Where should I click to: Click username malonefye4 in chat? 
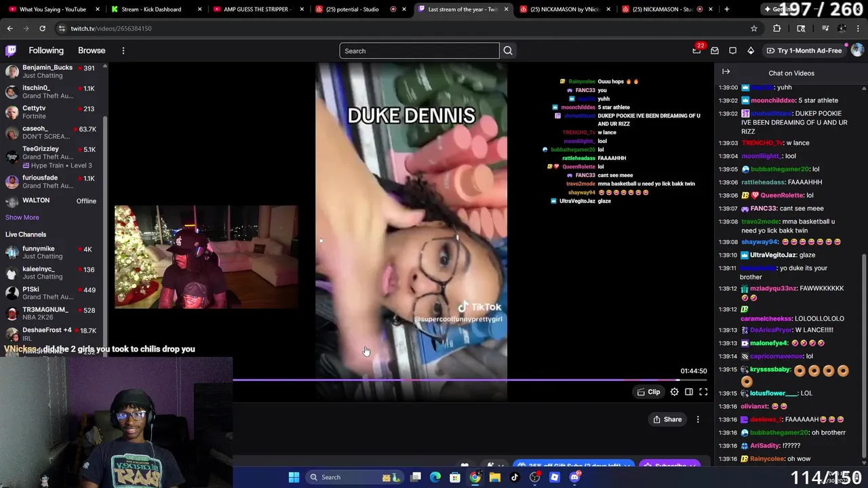769,343
